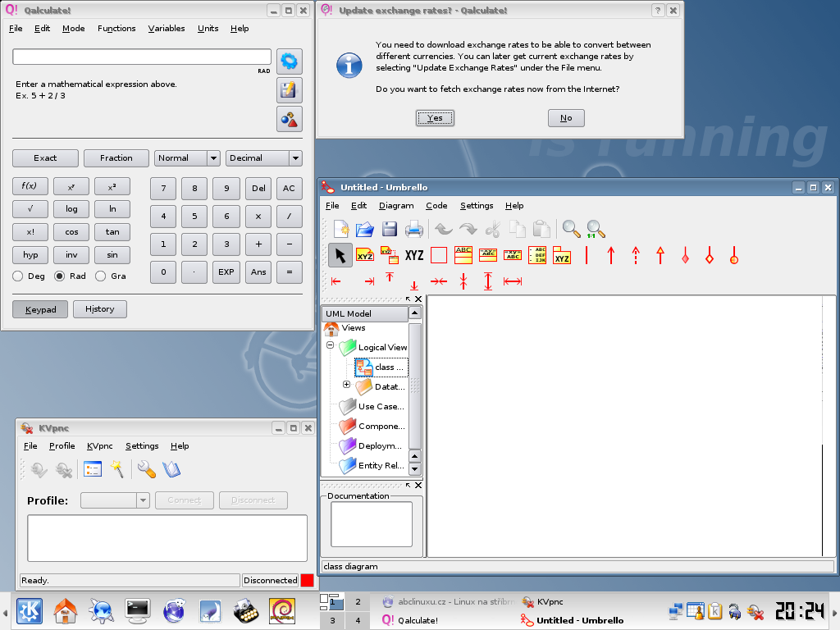Click the notepad store icon in Qalculate
The height and width of the screenshot is (630, 840).
click(290, 90)
